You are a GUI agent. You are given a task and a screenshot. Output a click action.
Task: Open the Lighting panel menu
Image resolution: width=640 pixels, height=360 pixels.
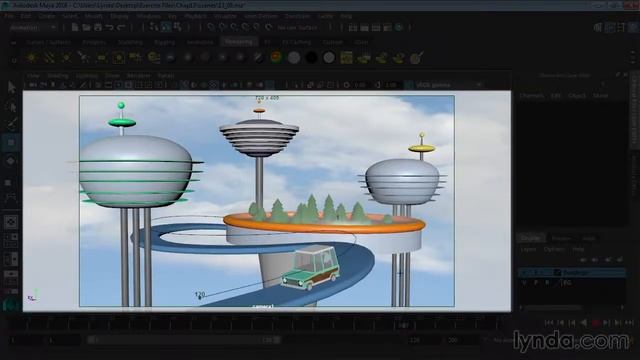tap(87, 76)
